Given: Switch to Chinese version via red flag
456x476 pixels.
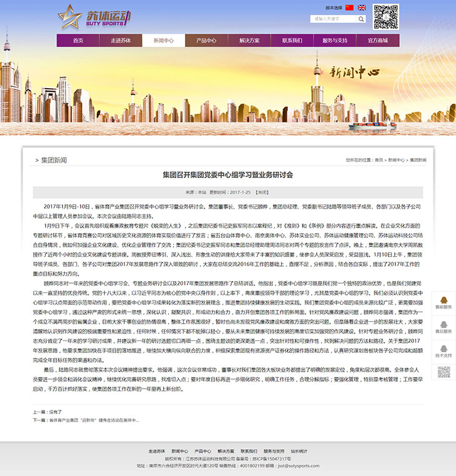Looking at the screenshot, I should tap(349, 7).
